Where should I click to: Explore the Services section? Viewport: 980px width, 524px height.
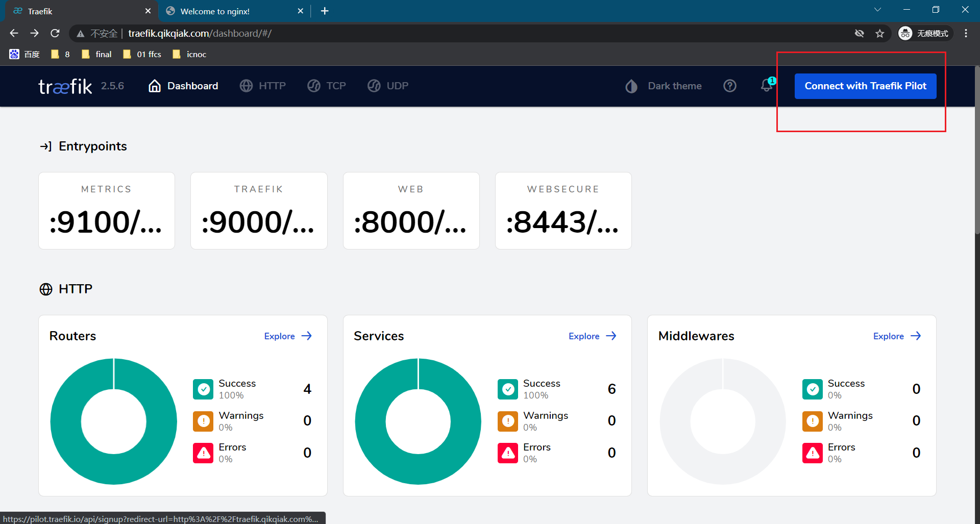[593, 336]
